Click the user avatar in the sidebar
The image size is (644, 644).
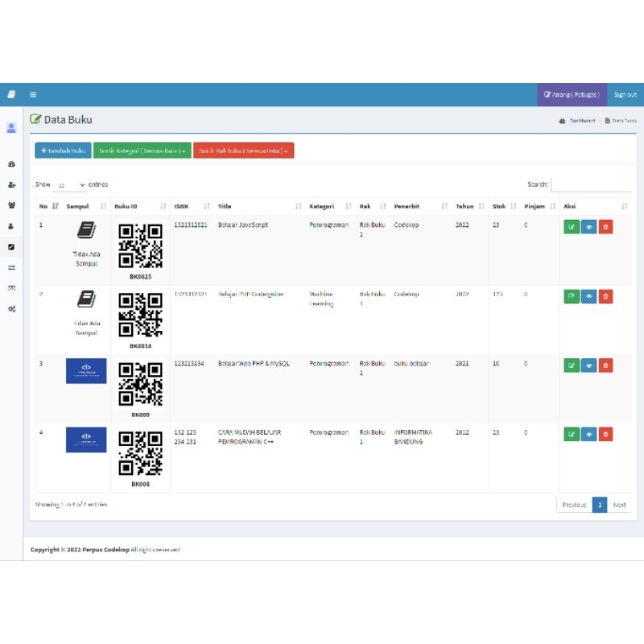tap(11, 127)
